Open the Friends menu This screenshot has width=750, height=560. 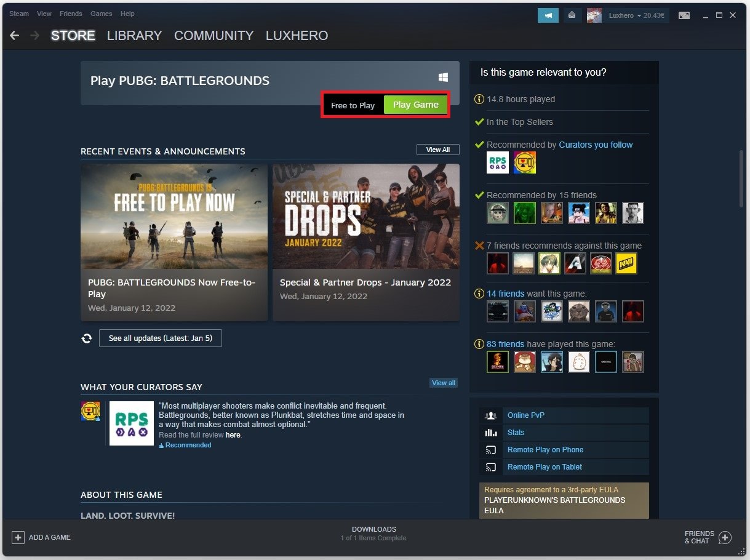tap(71, 14)
